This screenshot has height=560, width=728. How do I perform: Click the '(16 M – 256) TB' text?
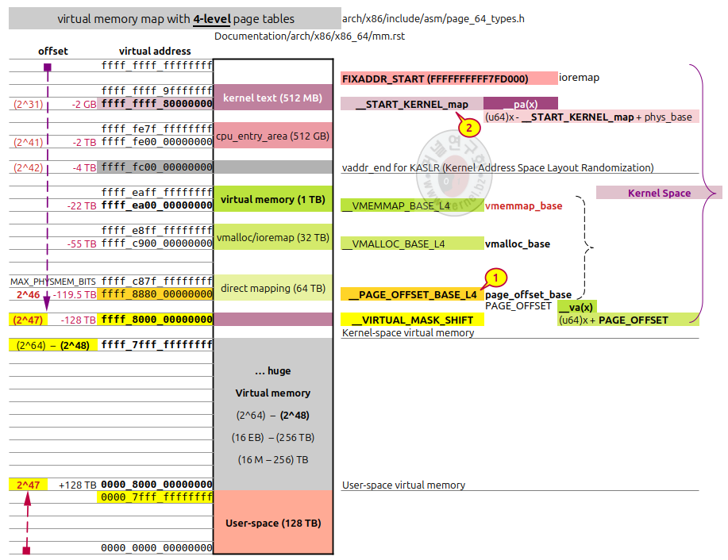tap(273, 460)
